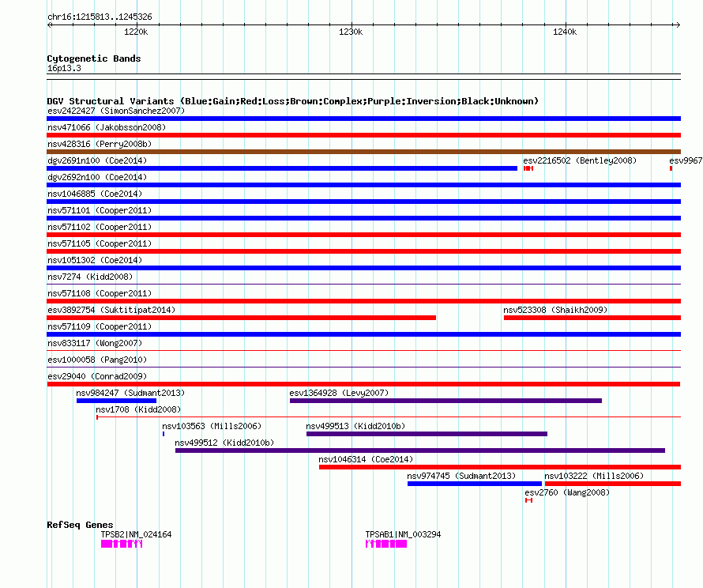Screen dimensions: 703x588
Task: Click the red nsv1046314 (Coe2014) bar
Action: [x=500, y=467]
